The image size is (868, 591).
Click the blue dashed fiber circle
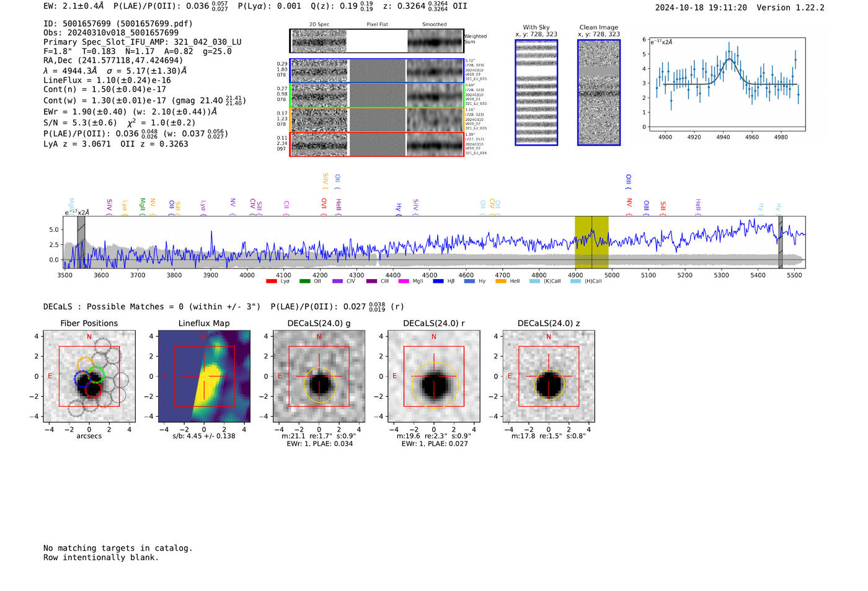click(x=81, y=380)
